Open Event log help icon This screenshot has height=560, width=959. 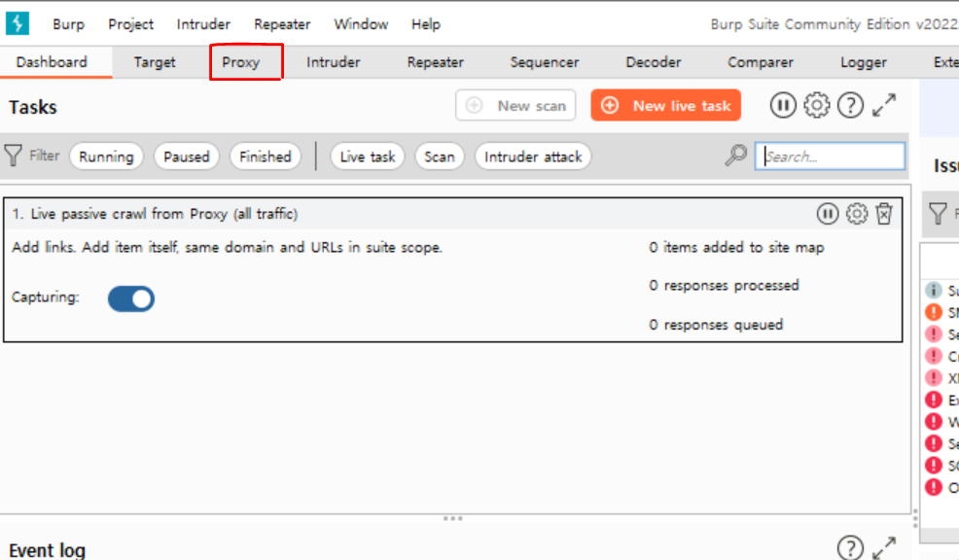click(850, 547)
